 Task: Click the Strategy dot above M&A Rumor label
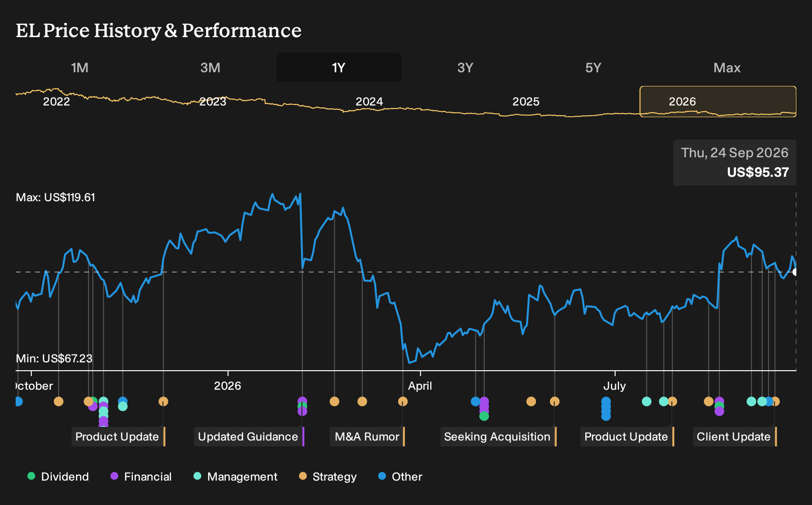pyautogui.click(x=403, y=401)
